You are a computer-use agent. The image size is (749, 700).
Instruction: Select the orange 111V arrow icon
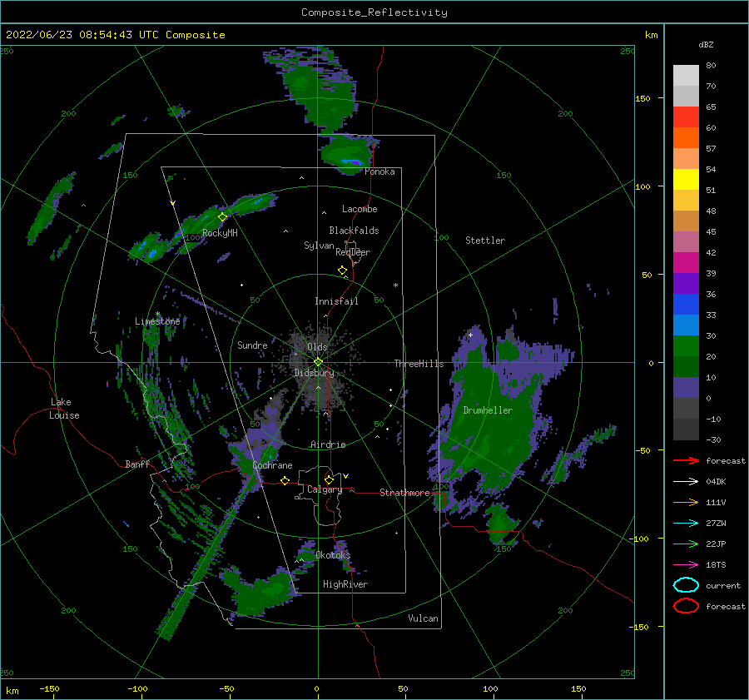point(686,502)
